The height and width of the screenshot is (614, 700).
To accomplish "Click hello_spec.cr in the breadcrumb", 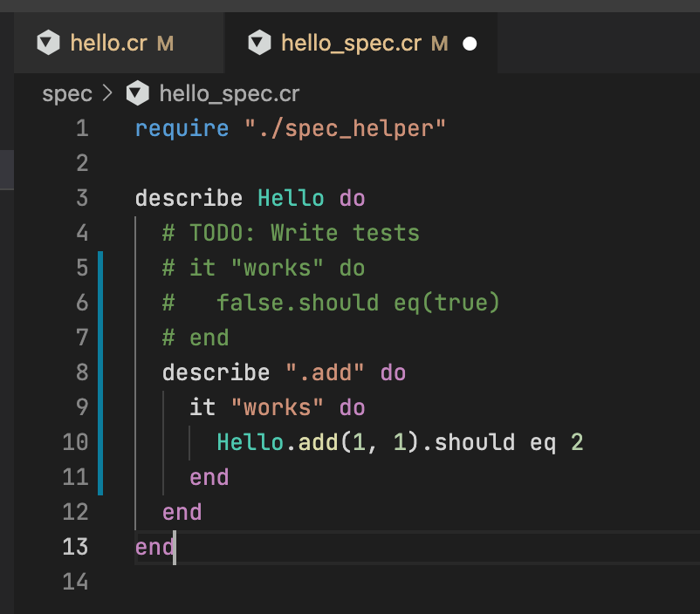I will click(230, 93).
